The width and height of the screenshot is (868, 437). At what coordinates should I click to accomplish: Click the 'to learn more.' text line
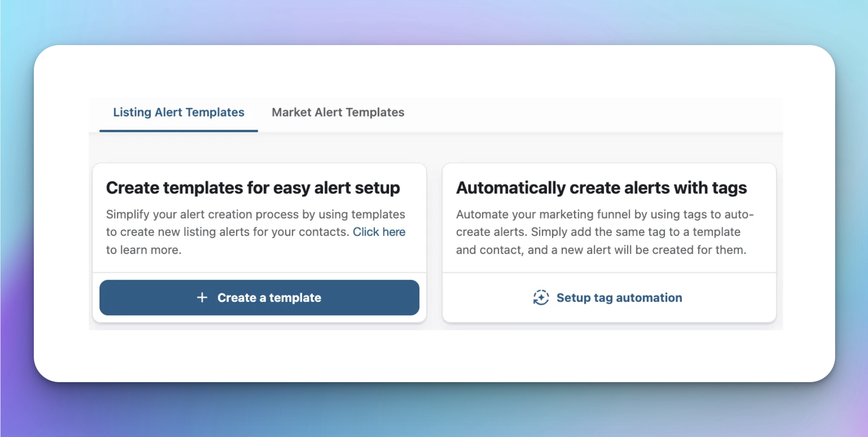(x=144, y=250)
